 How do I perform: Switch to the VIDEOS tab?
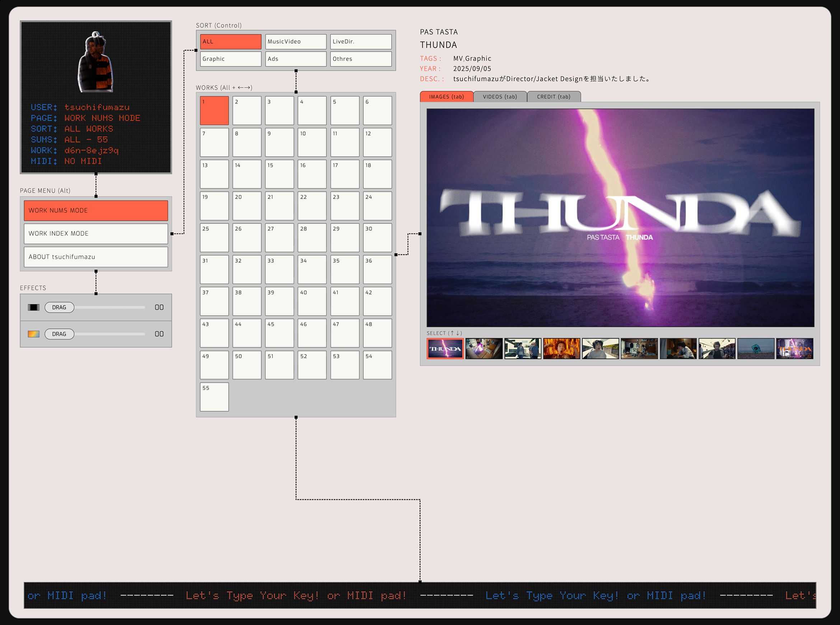[500, 97]
